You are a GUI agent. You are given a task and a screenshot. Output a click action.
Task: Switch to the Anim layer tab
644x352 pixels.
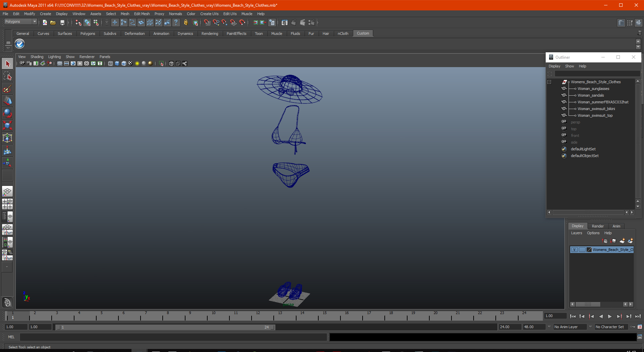616,226
